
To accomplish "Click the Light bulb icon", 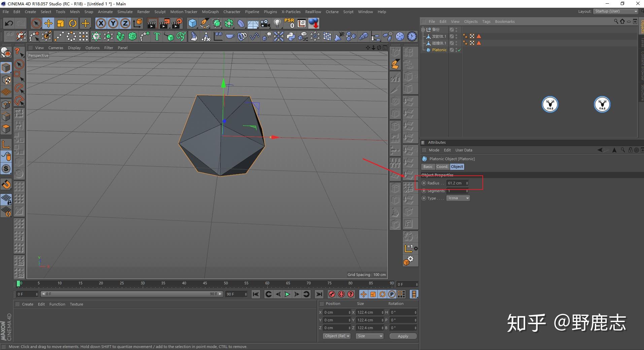I will coord(277,23).
